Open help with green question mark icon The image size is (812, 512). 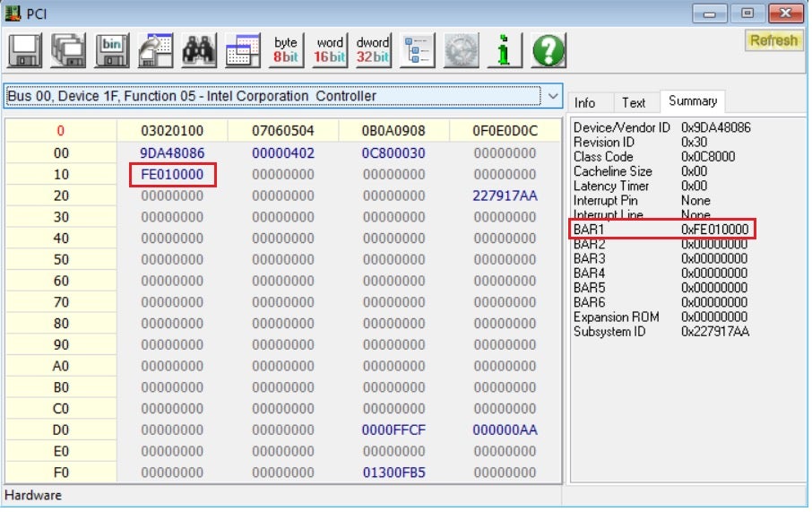click(x=548, y=50)
